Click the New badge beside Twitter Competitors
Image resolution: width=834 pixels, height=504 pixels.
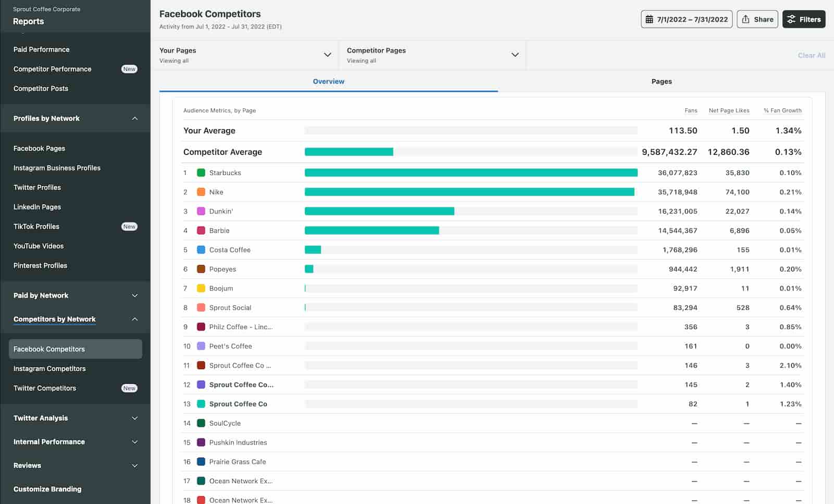tap(129, 388)
